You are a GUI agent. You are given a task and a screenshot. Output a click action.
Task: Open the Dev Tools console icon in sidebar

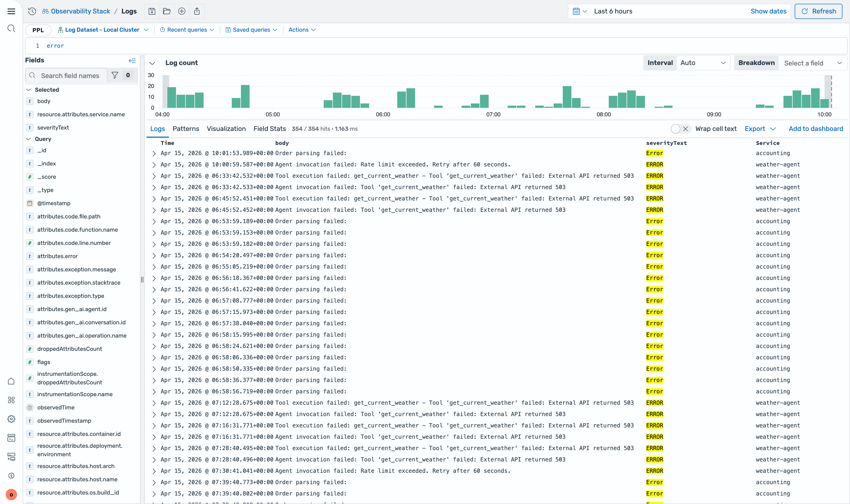(11, 438)
